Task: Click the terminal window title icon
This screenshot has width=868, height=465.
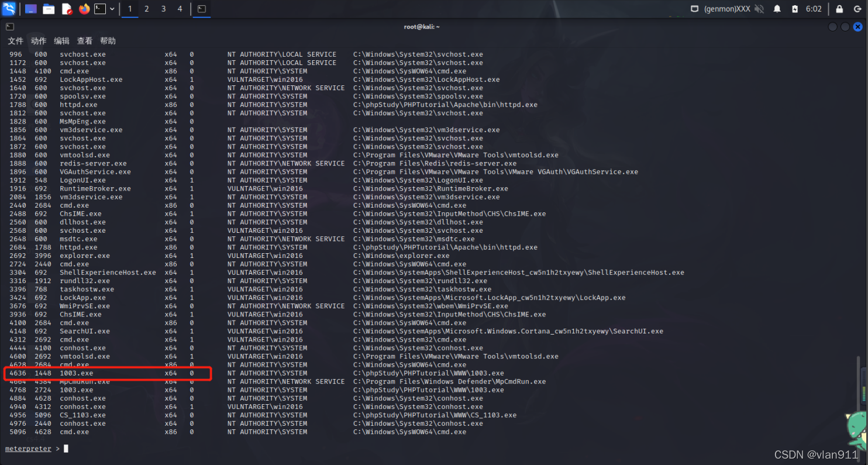Action: pyautogui.click(x=10, y=26)
